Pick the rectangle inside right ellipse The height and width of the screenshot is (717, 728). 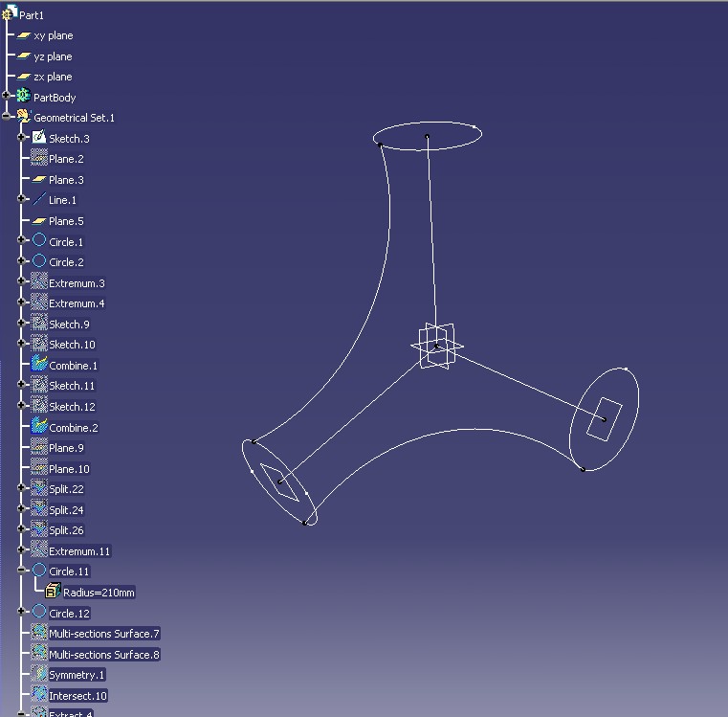click(604, 419)
